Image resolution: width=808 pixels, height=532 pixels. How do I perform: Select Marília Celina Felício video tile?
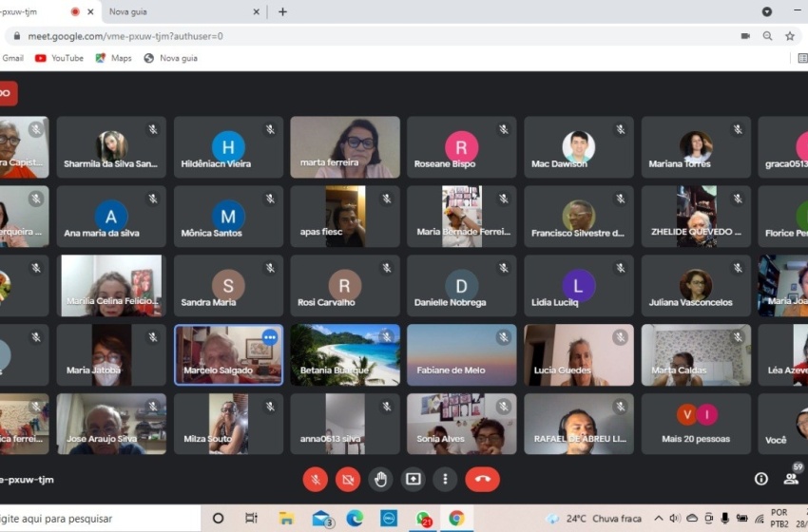pos(111,285)
